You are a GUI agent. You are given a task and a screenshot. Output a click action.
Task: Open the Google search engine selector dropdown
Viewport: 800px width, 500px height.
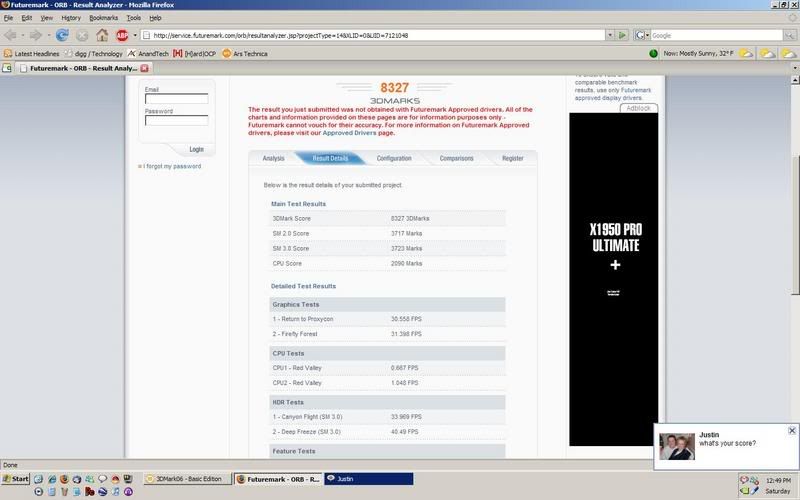(x=647, y=35)
